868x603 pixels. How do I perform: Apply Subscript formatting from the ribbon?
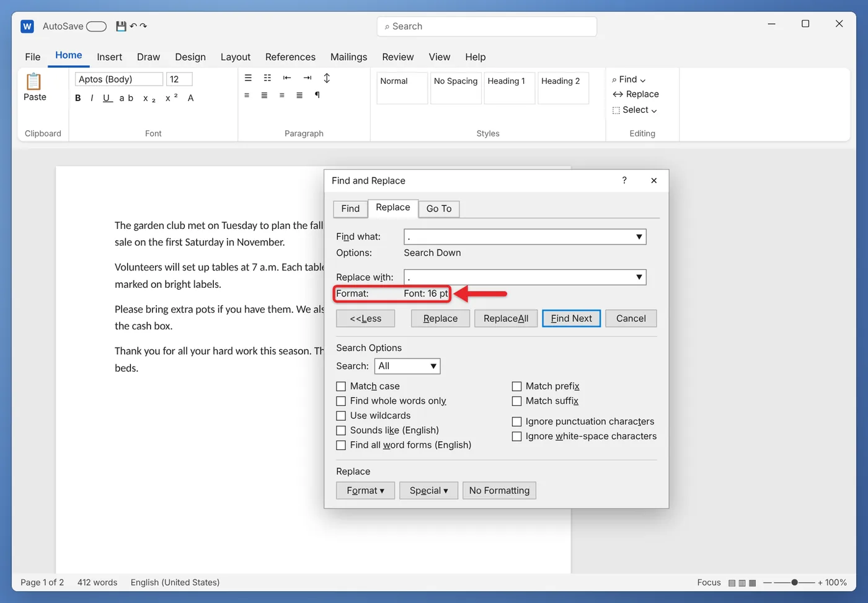tap(149, 99)
